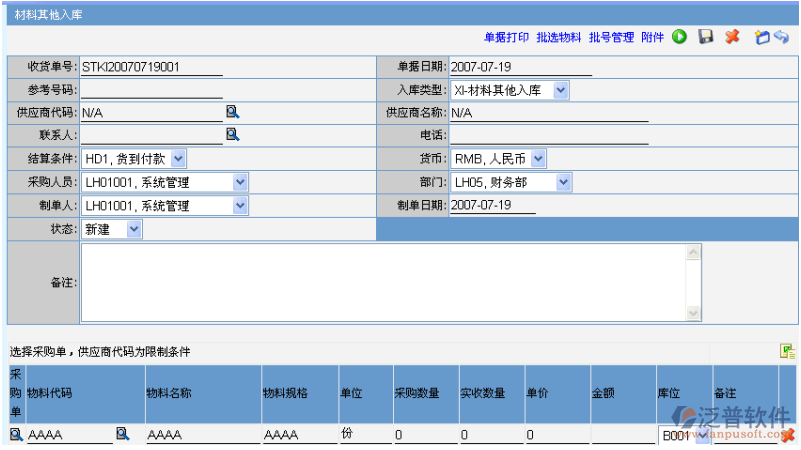The width and height of the screenshot is (801, 450).
Task: Click the 单据打印 link
Action: (x=506, y=37)
